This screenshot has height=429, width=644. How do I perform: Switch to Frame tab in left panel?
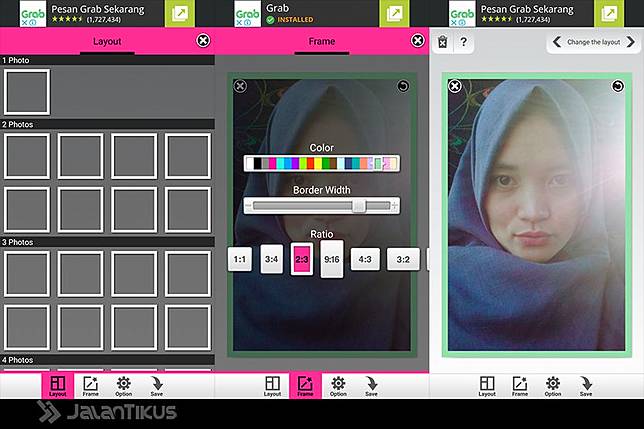click(x=90, y=386)
